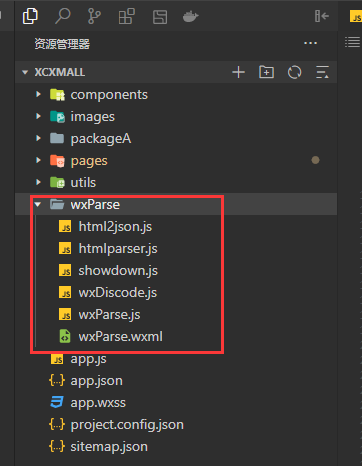Expand the components folder
The height and width of the screenshot is (466, 362).
tap(38, 94)
